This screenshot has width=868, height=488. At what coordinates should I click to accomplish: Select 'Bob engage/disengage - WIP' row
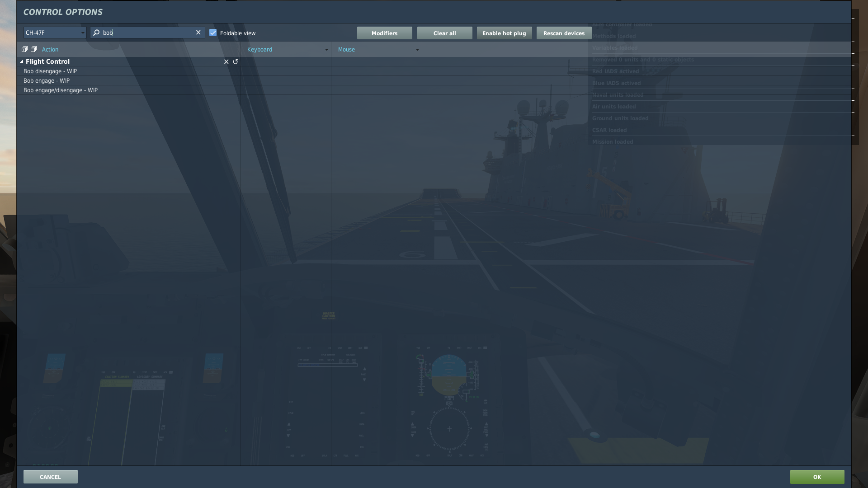click(x=128, y=90)
